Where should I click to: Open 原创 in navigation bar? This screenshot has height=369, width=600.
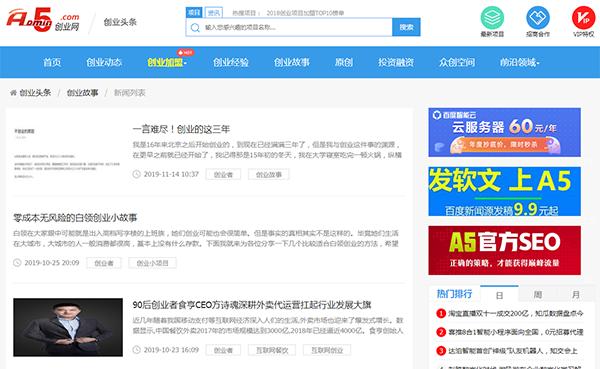coord(344,62)
